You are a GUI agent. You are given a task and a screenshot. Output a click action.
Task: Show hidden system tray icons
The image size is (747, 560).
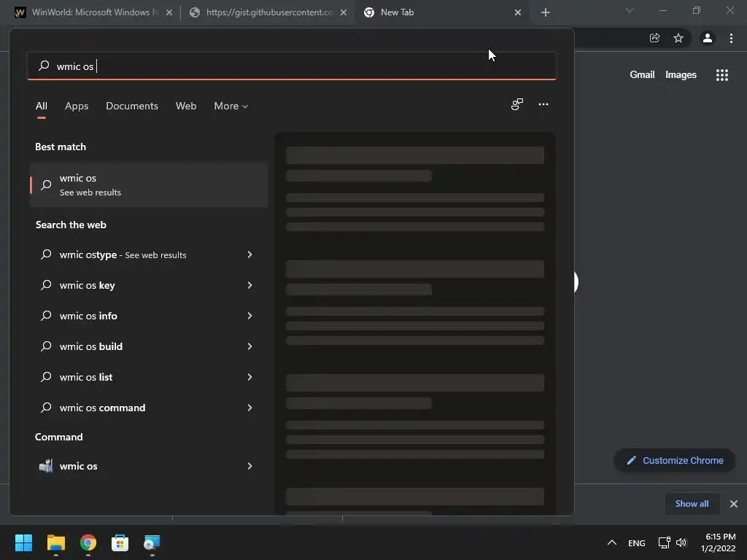(612, 542)
